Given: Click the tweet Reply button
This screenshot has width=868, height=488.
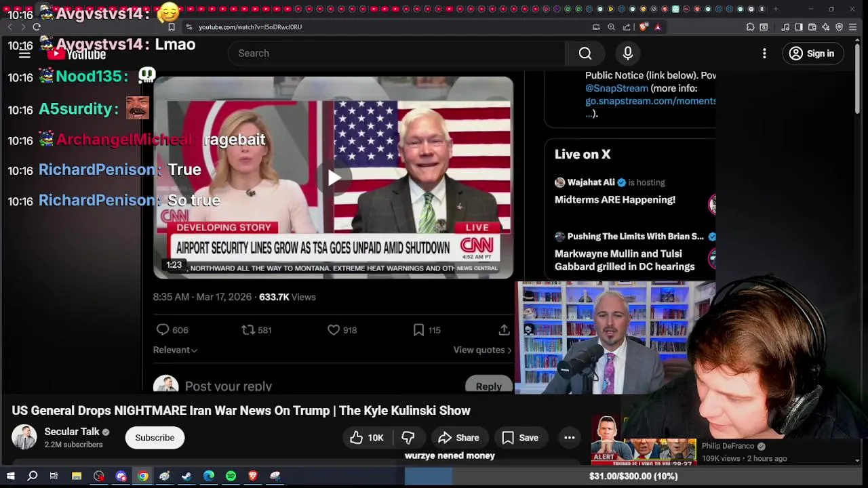Looking at the screenshot, I should [489, 386].
